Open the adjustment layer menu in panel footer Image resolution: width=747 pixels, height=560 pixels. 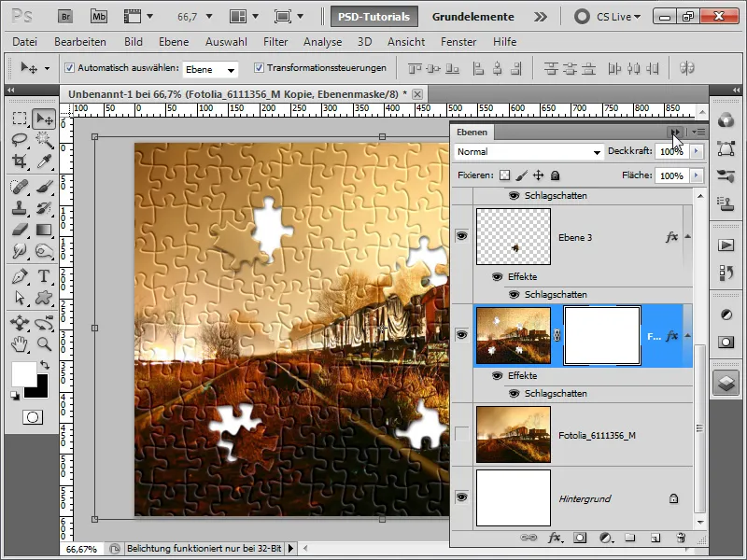605,539
